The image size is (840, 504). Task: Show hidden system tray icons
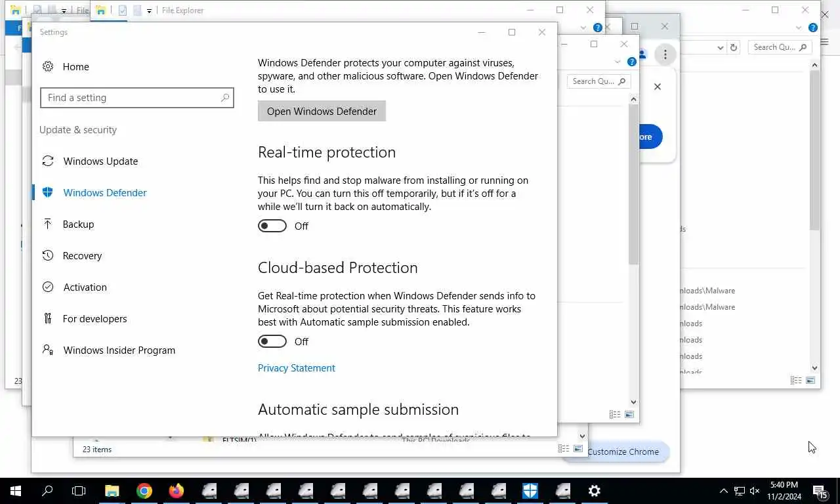pyautogui.click(x=724, y=491)
